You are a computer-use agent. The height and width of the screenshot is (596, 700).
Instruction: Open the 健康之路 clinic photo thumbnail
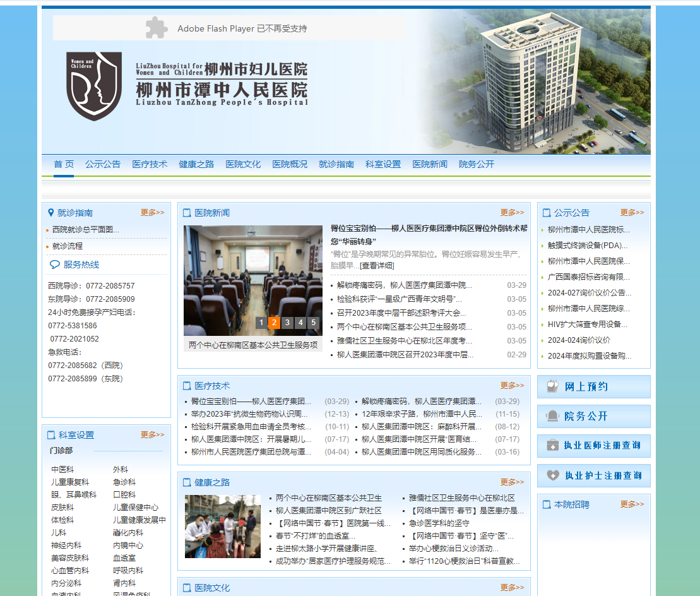223,527
